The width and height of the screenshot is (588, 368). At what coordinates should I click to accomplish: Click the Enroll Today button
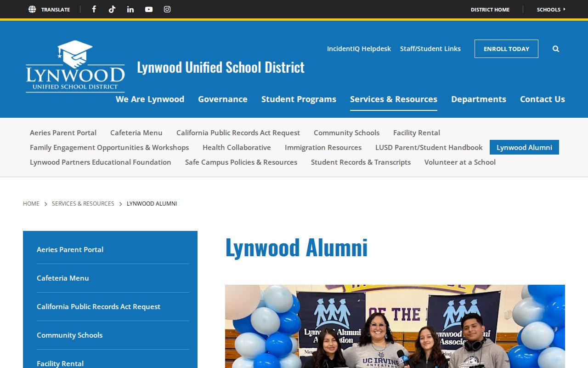(x=506, y=49)
